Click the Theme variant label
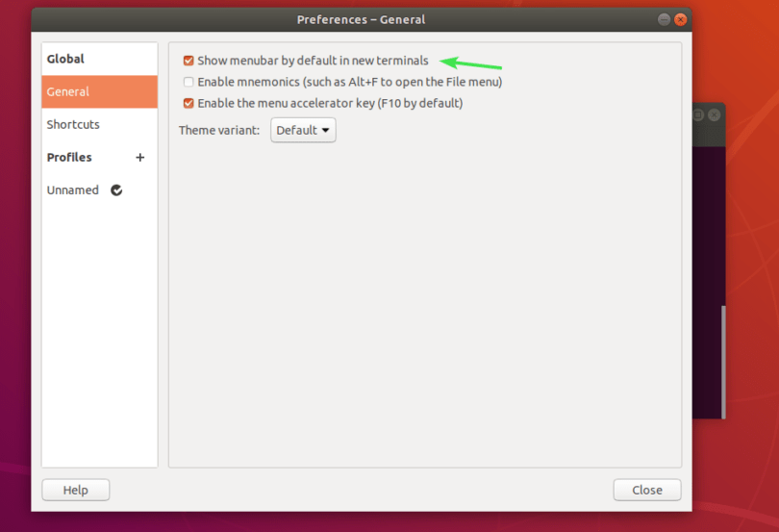 tap(219, 130)
